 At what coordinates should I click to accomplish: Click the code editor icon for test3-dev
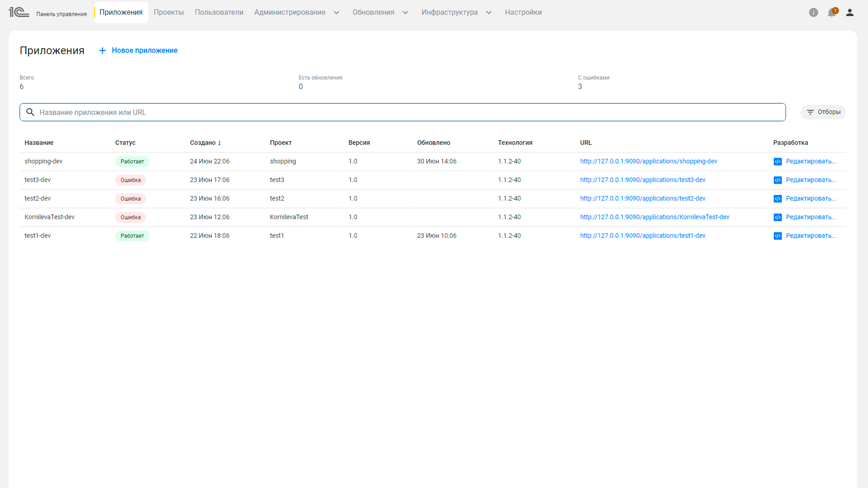(777, 180)
